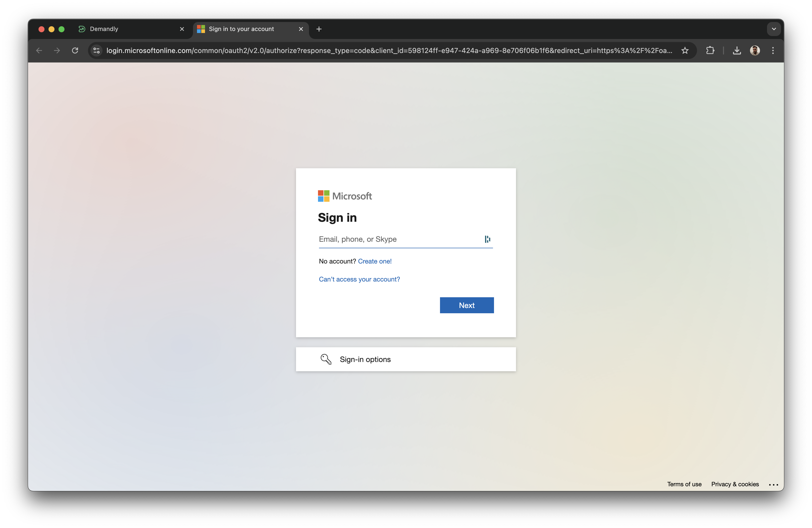The width and height of the screenshot is (812, 528).
Task: Open a new browser tab
Action: (318, 29)
